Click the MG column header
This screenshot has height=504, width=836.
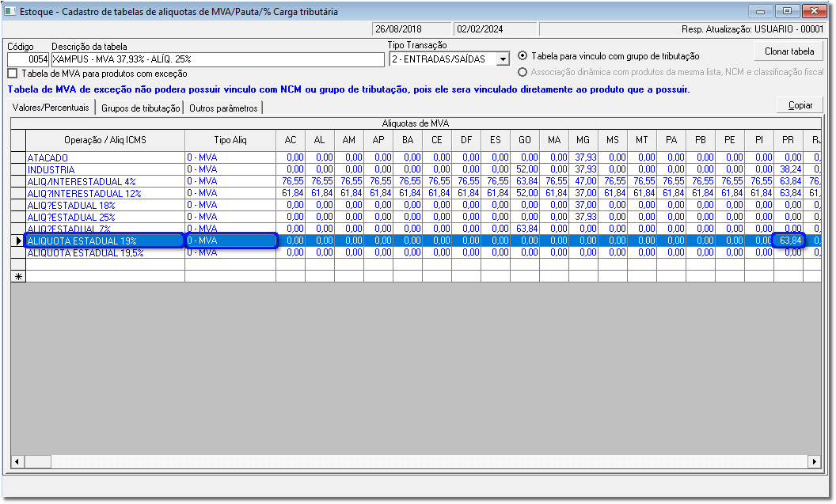pyautogui.click(x=583, y=140)
